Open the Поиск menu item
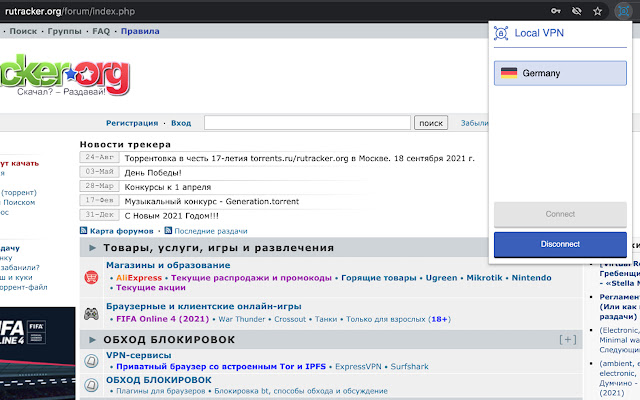640x400 pixels. [23, 31]
